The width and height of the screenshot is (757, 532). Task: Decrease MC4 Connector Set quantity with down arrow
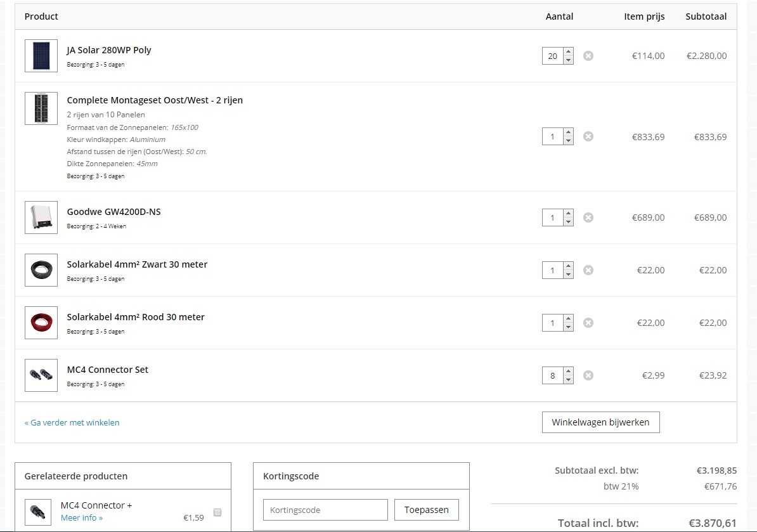pos(568,379)
